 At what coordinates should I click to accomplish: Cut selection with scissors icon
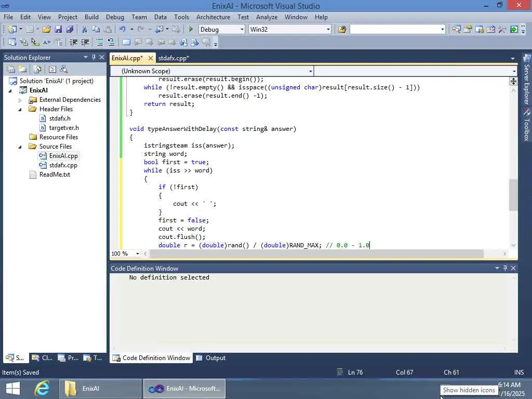point(85,29)
